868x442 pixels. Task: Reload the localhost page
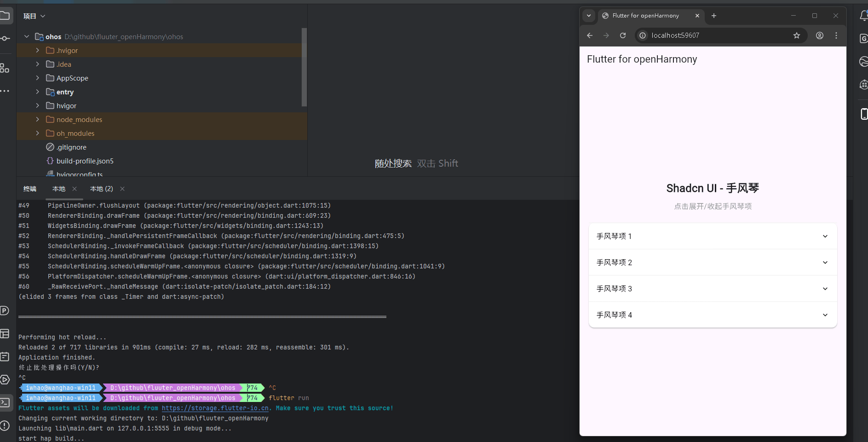tap(623, 35)
